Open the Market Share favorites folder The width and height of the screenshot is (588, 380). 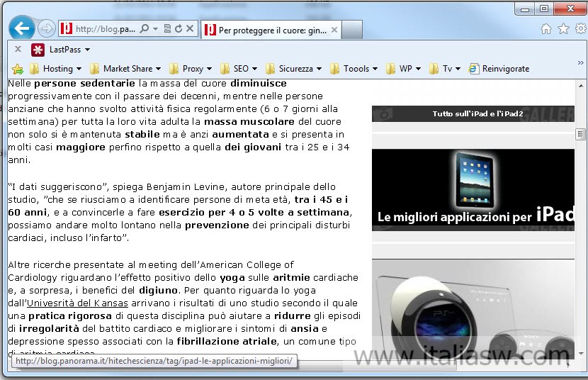[x=125, y=69]
